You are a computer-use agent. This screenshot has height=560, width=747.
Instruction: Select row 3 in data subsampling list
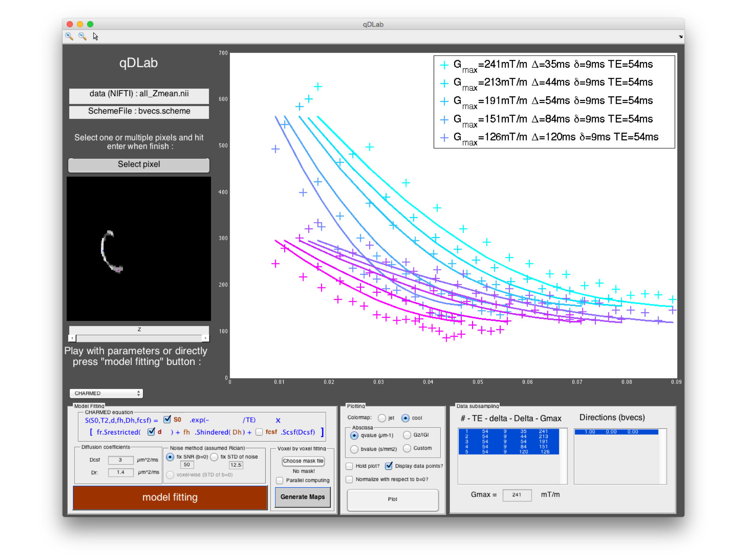click(508, 442)
